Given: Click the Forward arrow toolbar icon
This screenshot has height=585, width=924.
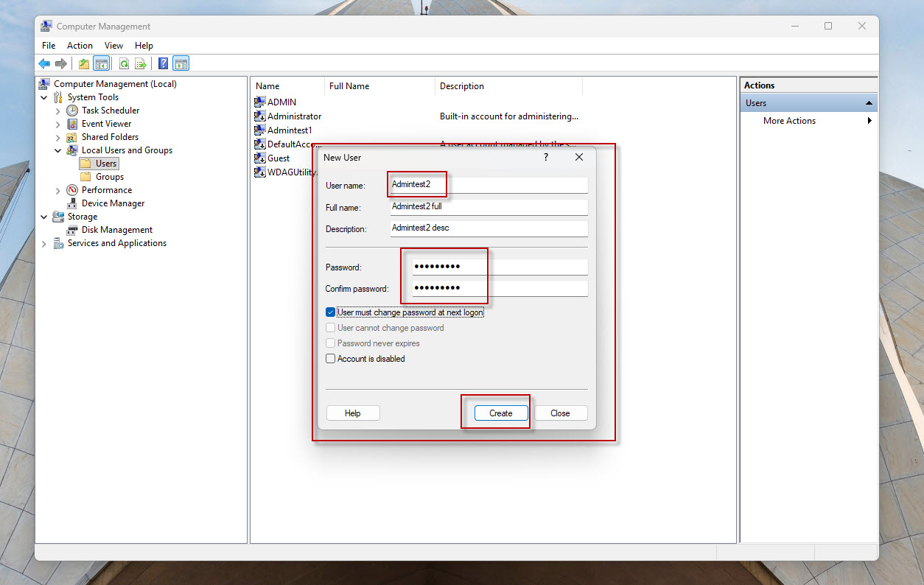Looking at the screenshot, I should point(61,64).
